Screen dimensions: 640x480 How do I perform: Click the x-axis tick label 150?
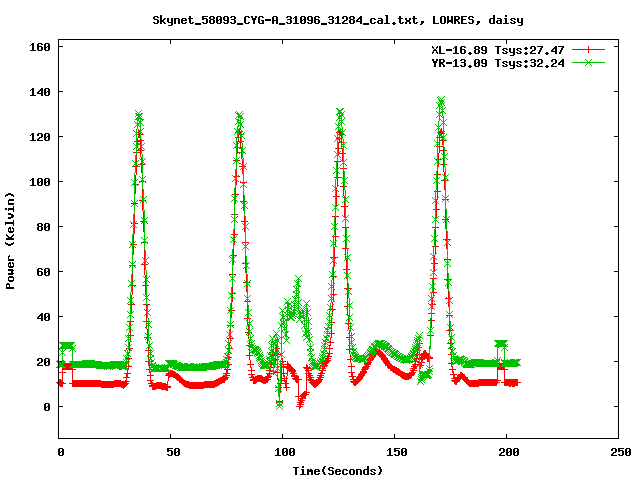[x=397, y=452]
